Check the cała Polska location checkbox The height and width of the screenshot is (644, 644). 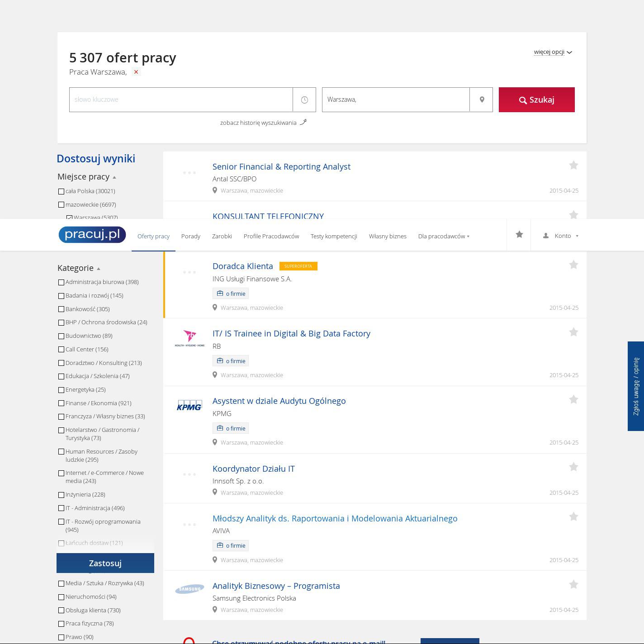click(62, 191)
